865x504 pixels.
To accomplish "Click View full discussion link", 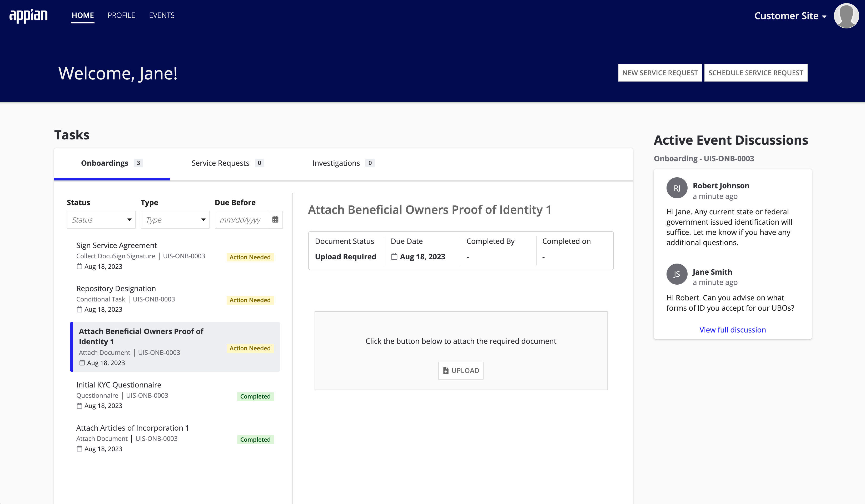I will tap(732, 329).
